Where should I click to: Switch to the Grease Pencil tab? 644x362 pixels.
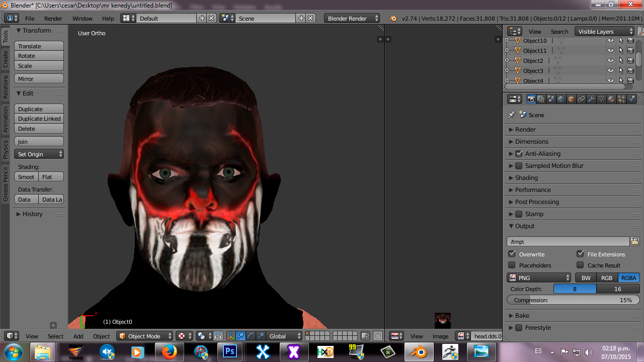[6, 185]
